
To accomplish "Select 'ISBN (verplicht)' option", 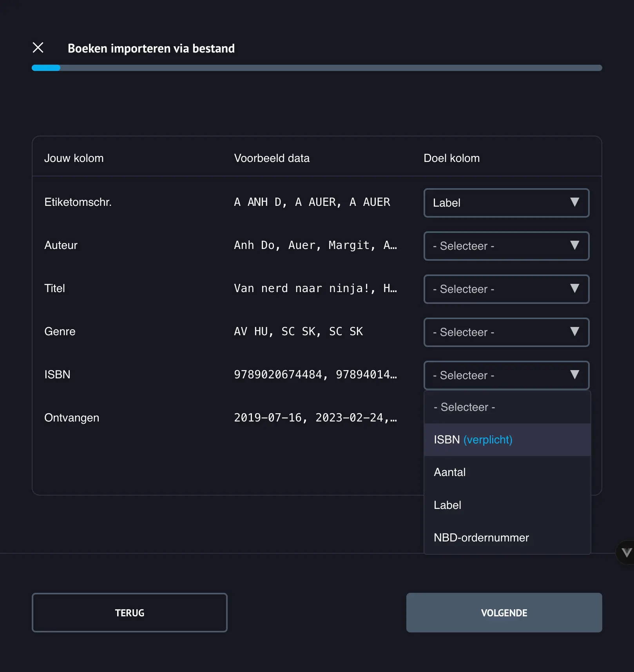I will point(507,440).
